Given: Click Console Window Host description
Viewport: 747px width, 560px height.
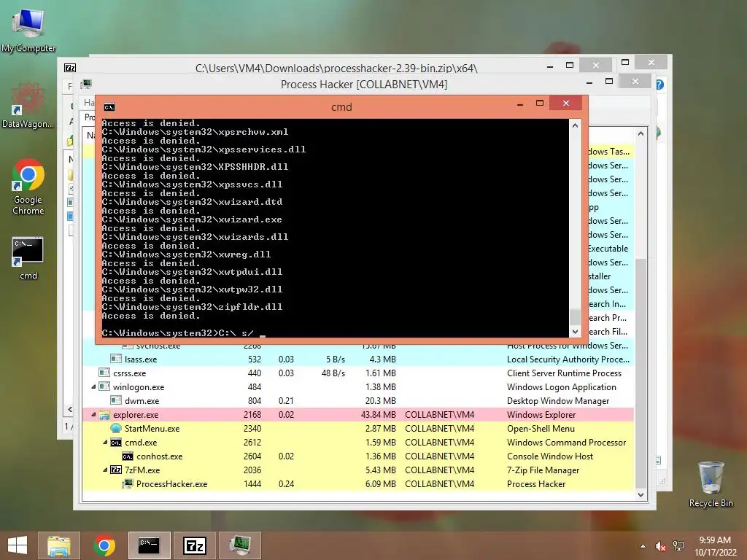Looking at the screenshot, I should point(550,456).
